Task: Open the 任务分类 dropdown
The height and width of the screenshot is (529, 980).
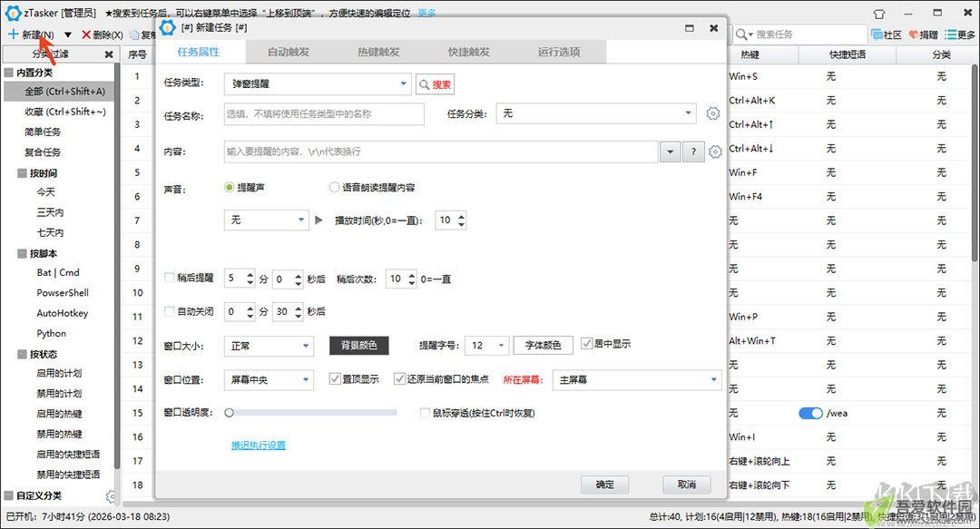Action: point(595,113)
